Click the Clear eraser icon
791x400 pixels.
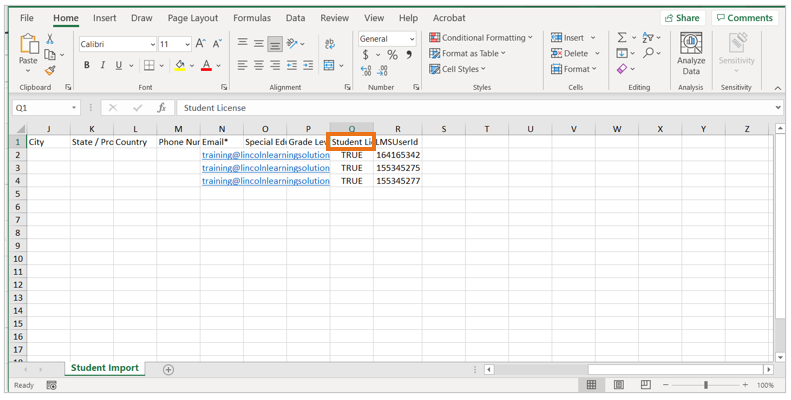(623, 69)
